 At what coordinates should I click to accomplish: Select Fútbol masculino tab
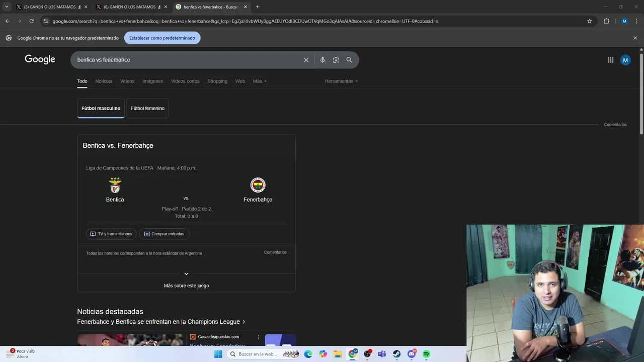tap(101, 108)
